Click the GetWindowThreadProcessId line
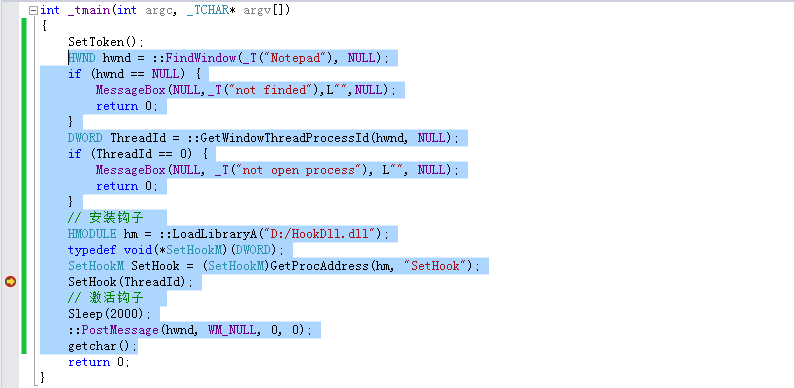The image size is (794, 388). coord(263,138)
